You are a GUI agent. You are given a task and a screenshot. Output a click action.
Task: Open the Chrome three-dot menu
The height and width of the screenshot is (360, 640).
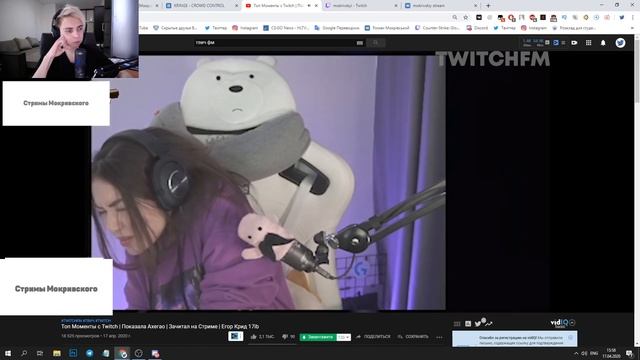click(633, 18)
